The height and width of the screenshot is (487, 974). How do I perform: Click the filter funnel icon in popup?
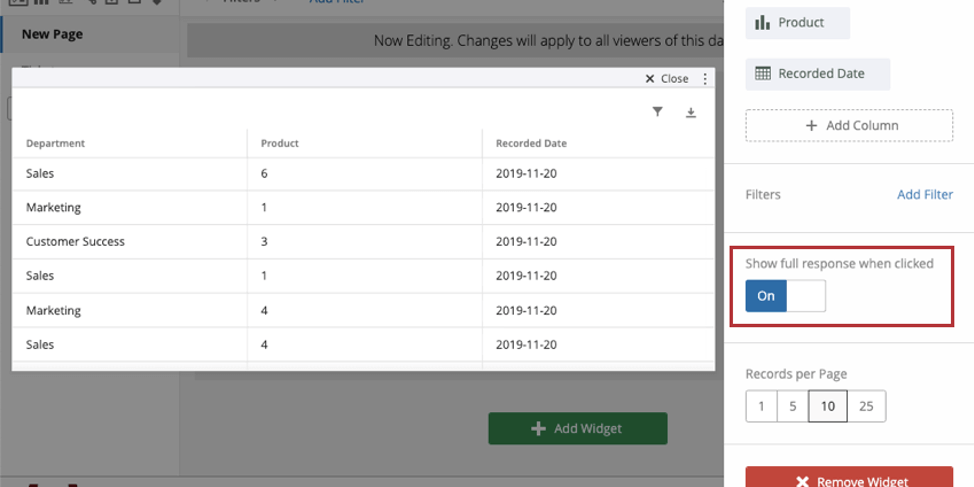[657, 112]
